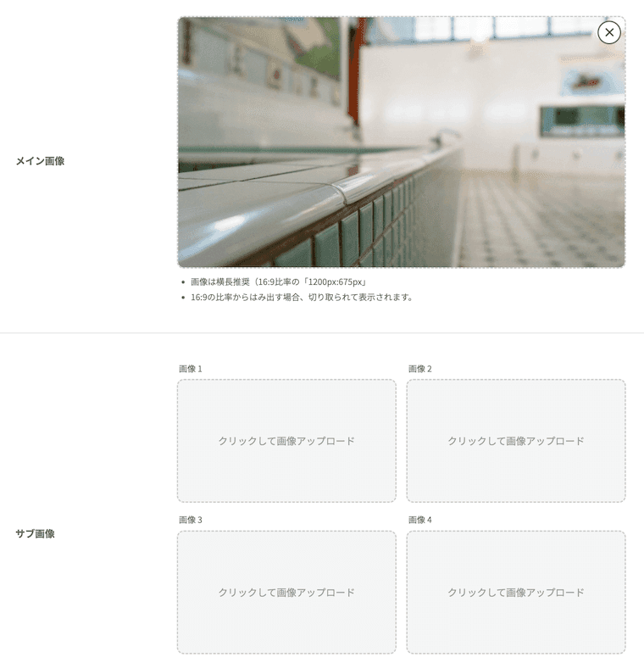This screenshot has height=663, width=644.
Task: Click the 画像は横長推奨 hint text
Action: [x=279, y=281]
